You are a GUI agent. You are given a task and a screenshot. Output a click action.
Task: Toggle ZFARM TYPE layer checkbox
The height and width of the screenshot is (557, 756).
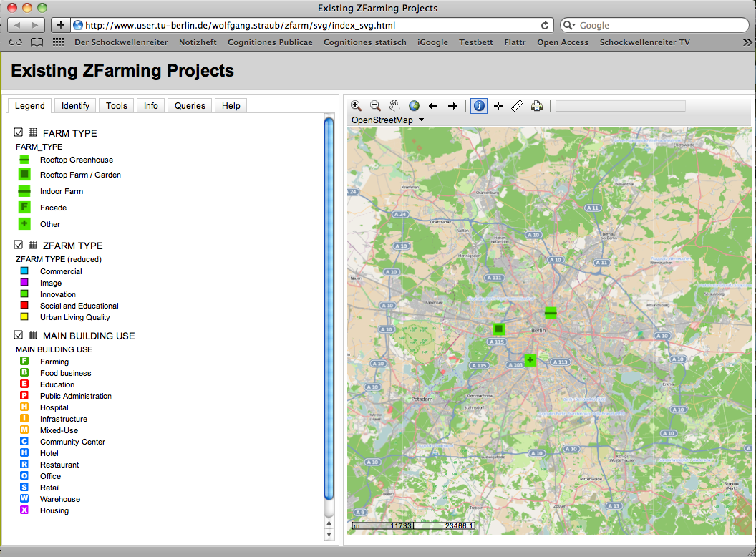point(19,245)
